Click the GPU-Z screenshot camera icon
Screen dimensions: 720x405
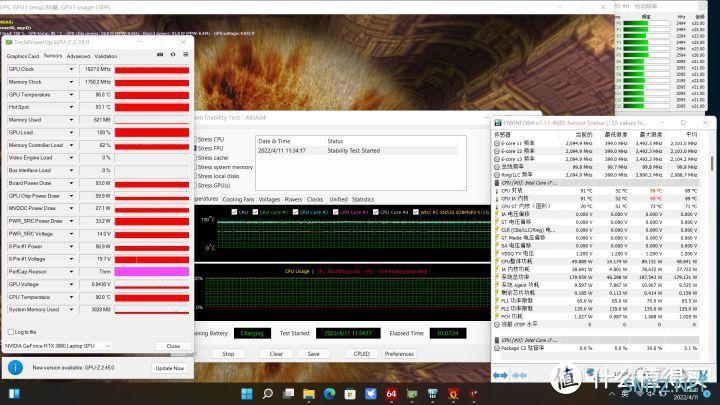(160, 55)
